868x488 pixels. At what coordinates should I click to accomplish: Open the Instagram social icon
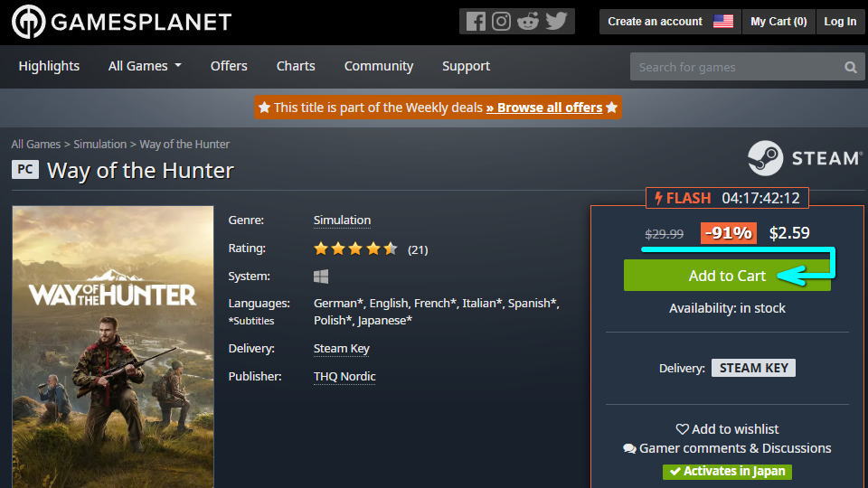click(x=502, y=22)
